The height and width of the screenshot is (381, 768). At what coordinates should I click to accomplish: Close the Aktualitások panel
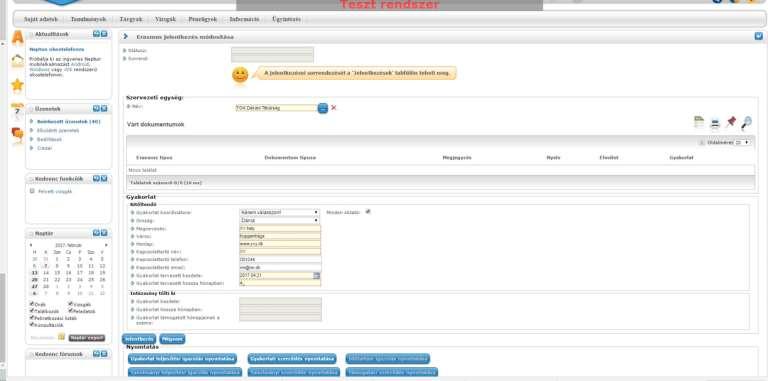pos(104,34)
